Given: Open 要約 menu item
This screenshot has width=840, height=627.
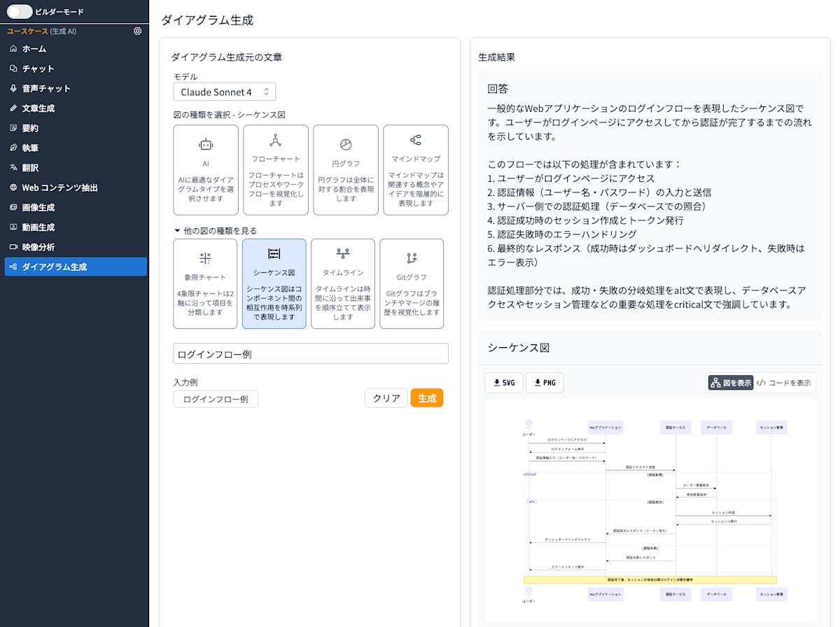Looking at the screenshot, I should (76, 128).
